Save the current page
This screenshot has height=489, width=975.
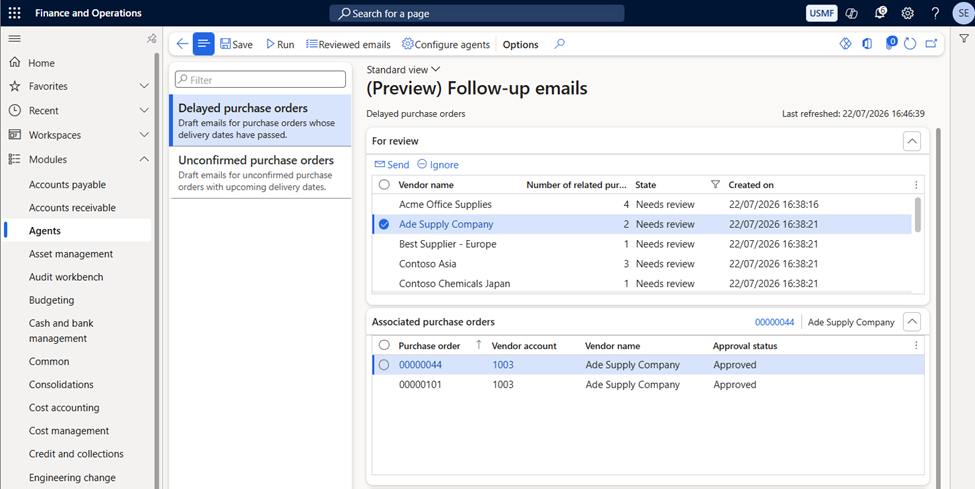pos(236,44)
